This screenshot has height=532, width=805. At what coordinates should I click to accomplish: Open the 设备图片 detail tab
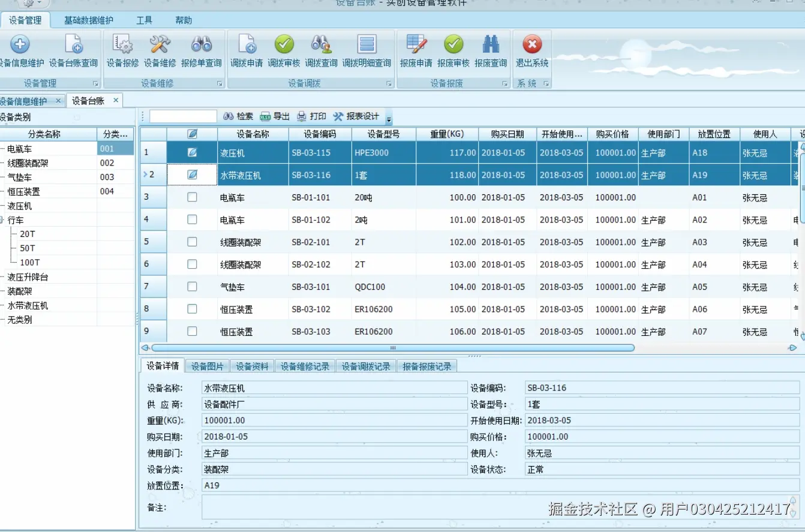[x=206, y=365]
